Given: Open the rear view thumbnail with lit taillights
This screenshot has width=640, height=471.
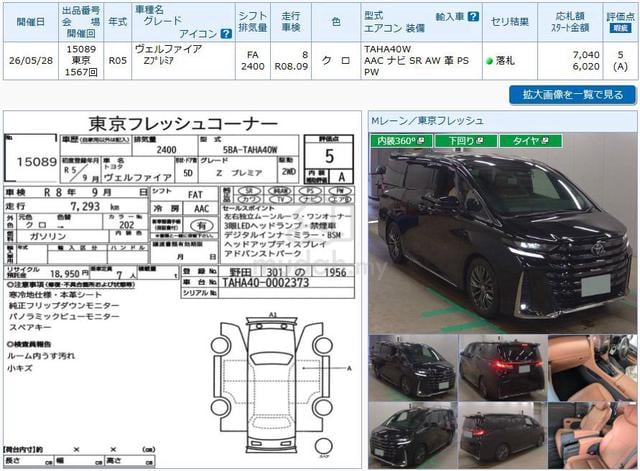Looking at the screenshot, I should pyautogui.click(x=502, y=368).
